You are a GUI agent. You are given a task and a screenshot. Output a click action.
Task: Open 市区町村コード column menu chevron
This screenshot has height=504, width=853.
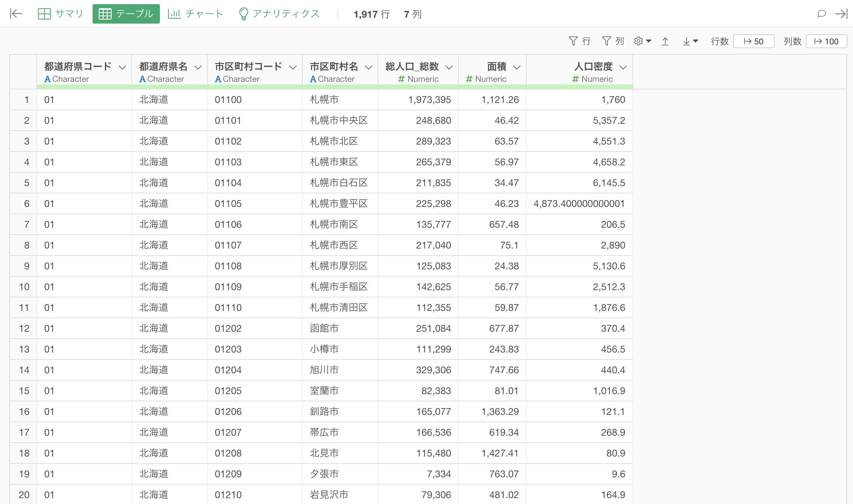coord(293,67)
